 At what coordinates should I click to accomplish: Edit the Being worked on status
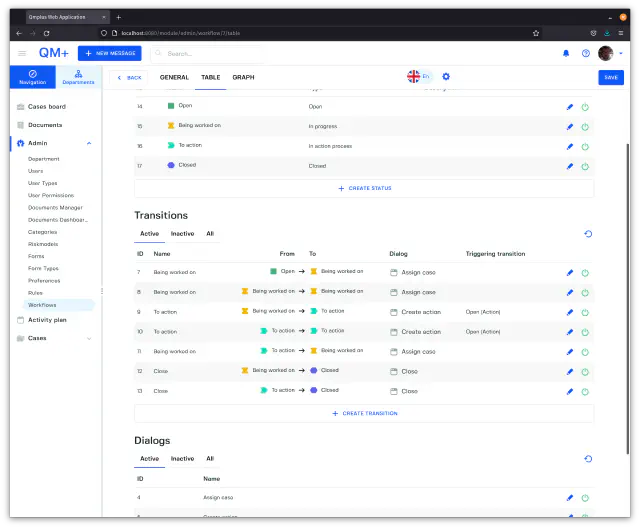570,127
